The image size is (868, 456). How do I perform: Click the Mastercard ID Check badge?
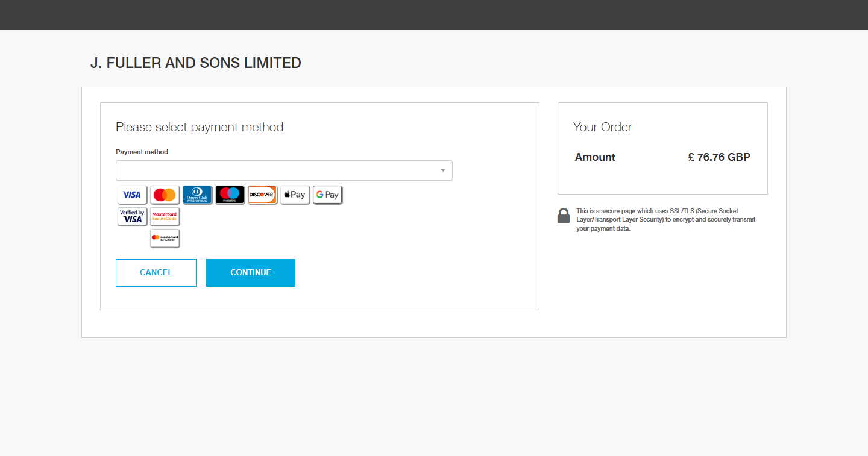pos(165,238)
